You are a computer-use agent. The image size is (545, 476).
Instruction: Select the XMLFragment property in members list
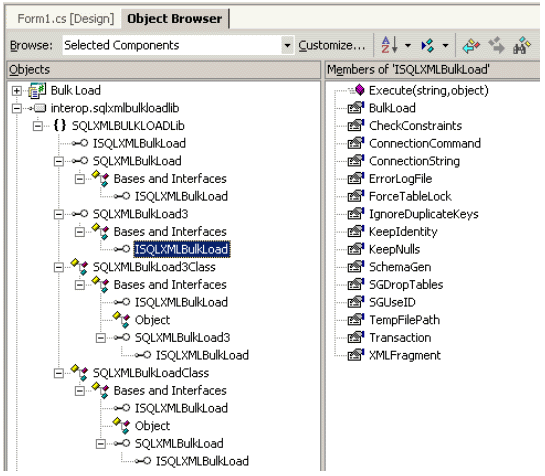(x=405, y=355)
